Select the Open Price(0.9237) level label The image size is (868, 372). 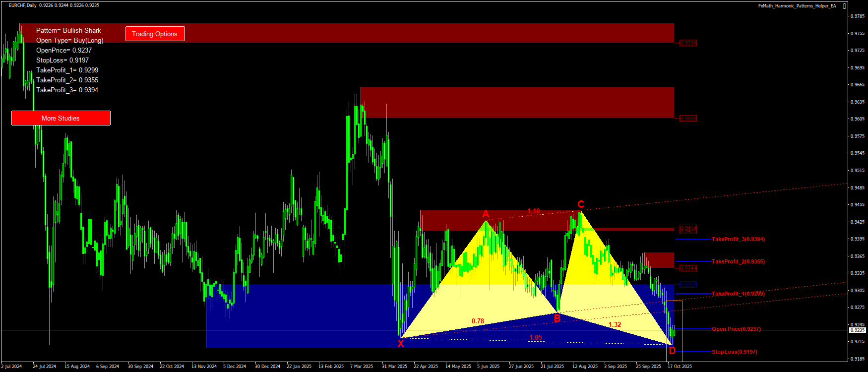coord(736,329)
